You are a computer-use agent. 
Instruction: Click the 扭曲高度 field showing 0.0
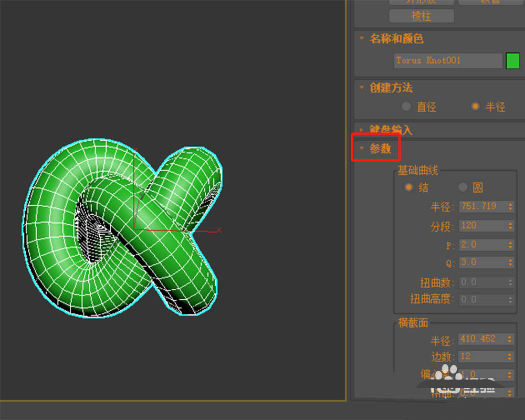coord(483,299)
